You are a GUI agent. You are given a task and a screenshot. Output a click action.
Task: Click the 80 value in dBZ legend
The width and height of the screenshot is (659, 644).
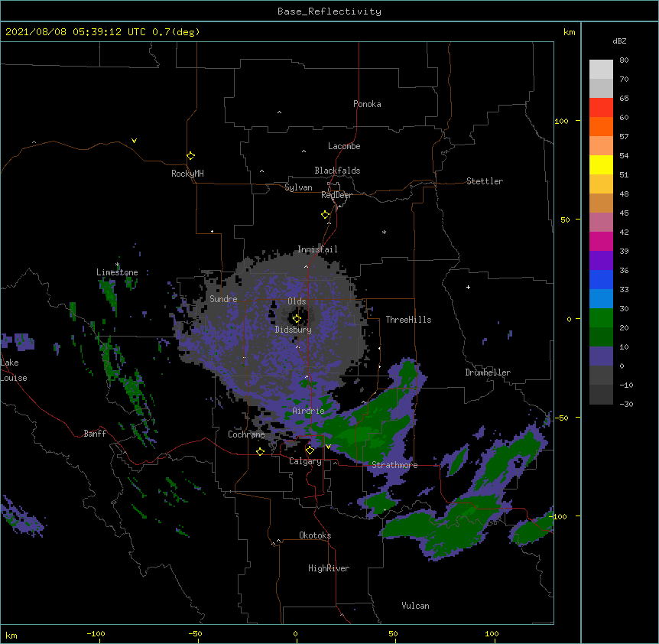(624, 60)
